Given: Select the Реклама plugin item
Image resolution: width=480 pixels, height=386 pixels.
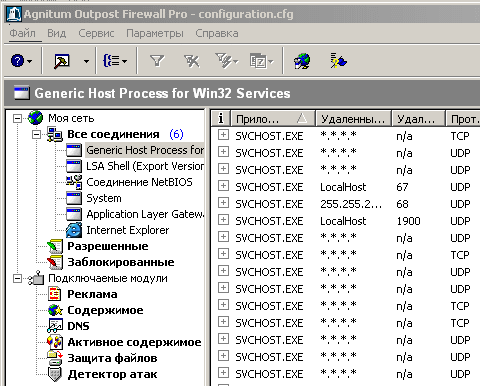Looking at the screenshot, I should [92, 294].
